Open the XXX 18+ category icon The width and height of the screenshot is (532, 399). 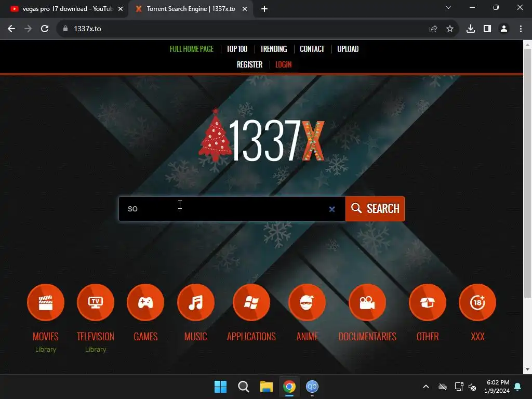[x=477, y=302]
